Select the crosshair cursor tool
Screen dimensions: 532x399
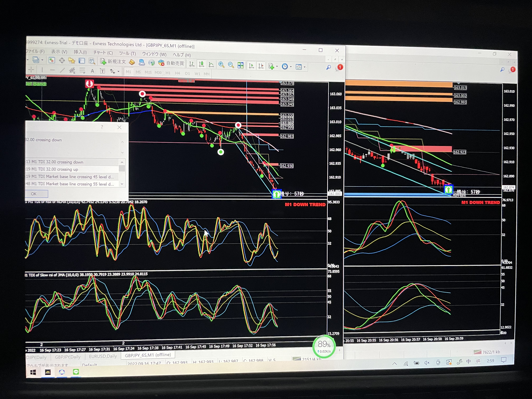(31, 70)
